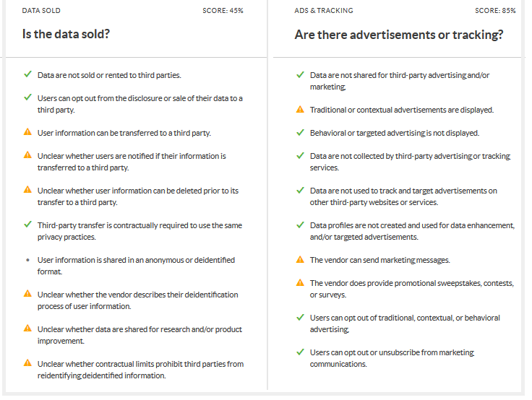This screenshot has width=532, height=400.
Task: Click text 'Users can opt out from the disclosure or sale'
Action: click(140, 104)
